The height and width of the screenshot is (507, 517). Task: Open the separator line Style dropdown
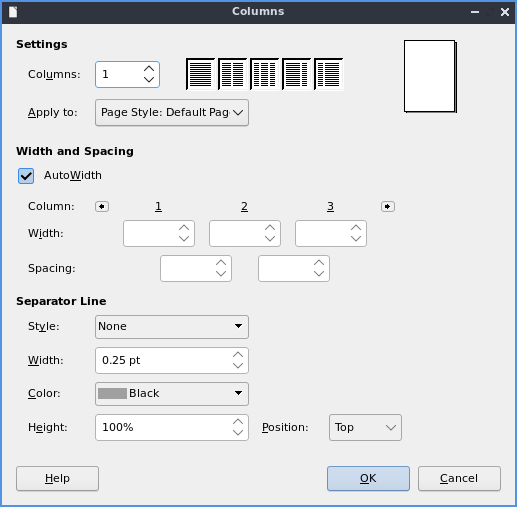(172, 327)
